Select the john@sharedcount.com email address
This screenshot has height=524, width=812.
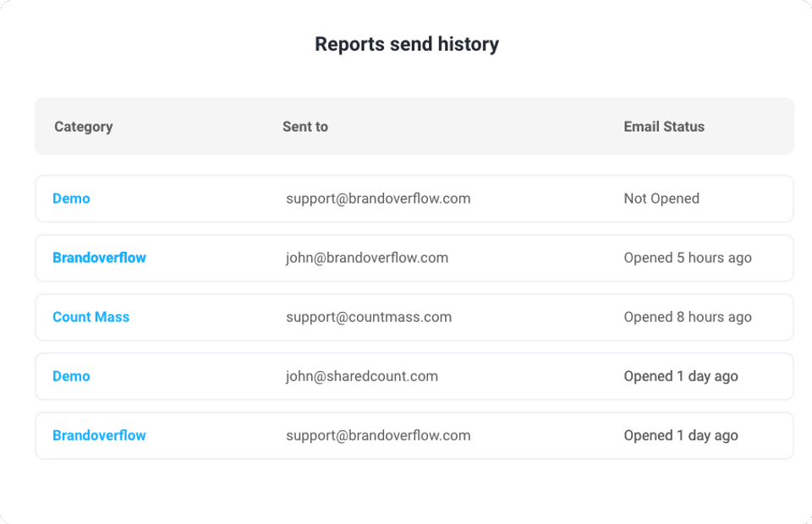tap(362, 376)
